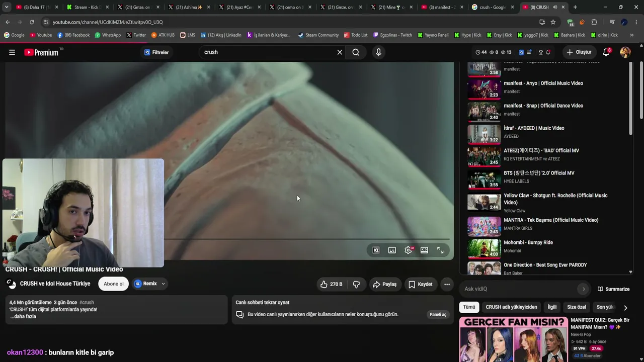Viewport: 644px width, 362px height.
Task: Click the vidIQ player overlay icon
Action: pyautogui.click(x=376, y=250)
